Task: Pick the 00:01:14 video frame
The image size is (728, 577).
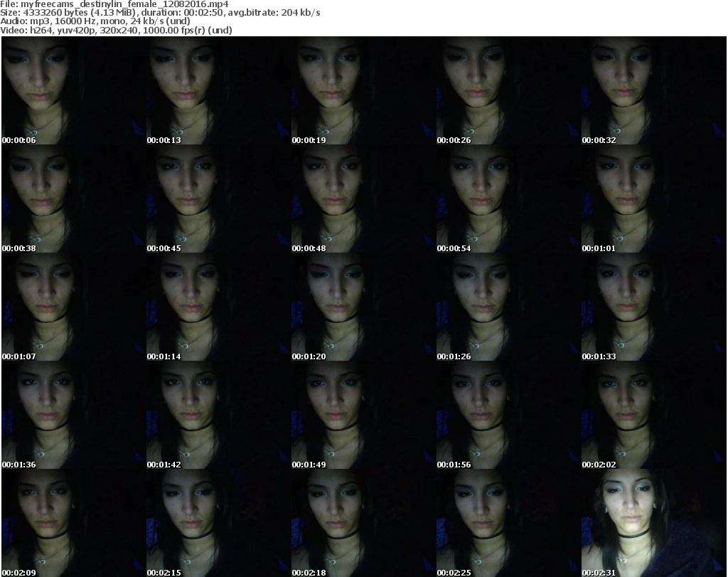Action: 219,307
